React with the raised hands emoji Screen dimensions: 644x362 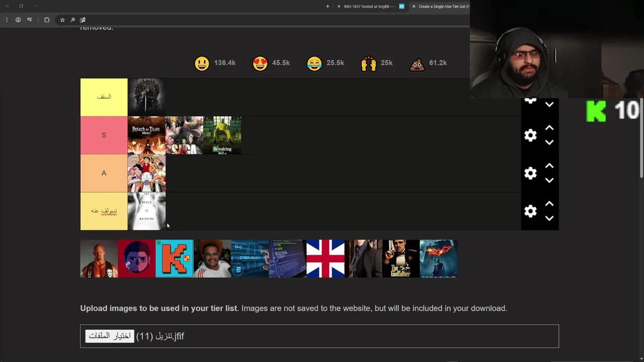click(x=368, y=63)
